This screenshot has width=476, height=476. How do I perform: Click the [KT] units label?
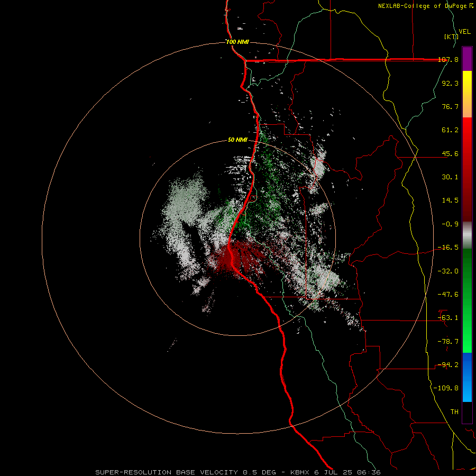coord(452,36)
